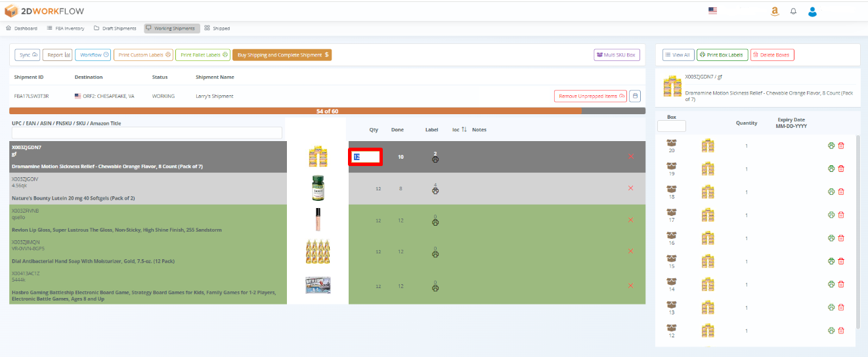868x357 pixels.
Task: Go to the Draft Shipments tab
Action: [115, 28]
